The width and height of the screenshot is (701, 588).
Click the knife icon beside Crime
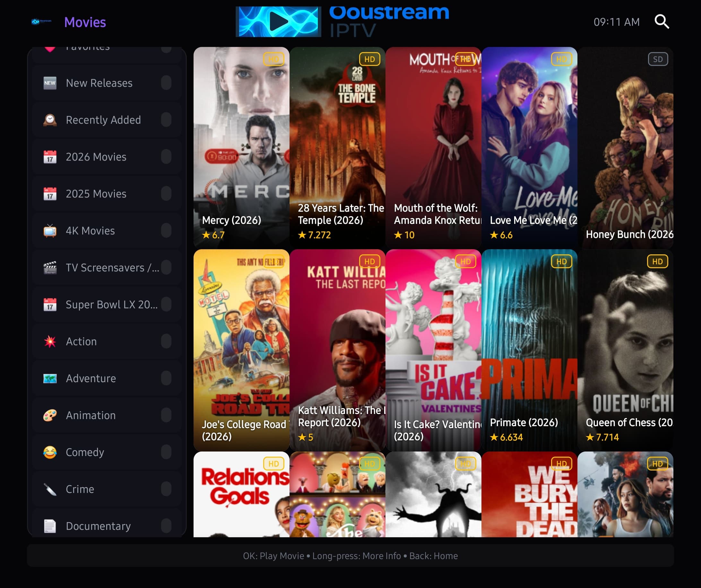tap(50, 489)
